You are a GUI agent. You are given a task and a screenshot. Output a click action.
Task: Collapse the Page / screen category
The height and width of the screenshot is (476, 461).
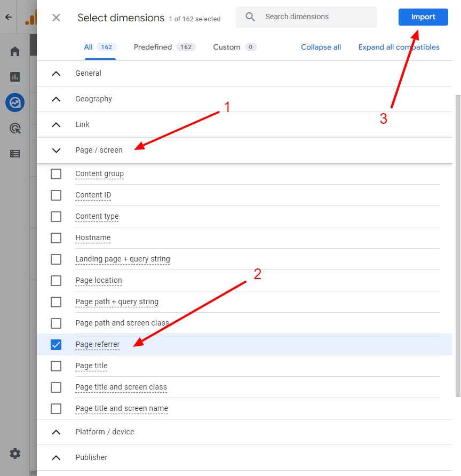56,150
